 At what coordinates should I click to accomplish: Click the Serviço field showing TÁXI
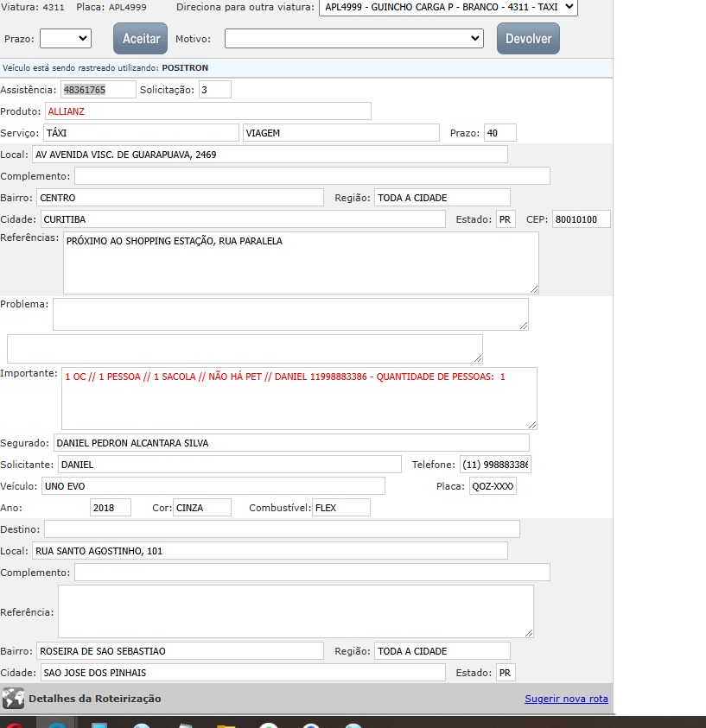click(x=141, y=133)
